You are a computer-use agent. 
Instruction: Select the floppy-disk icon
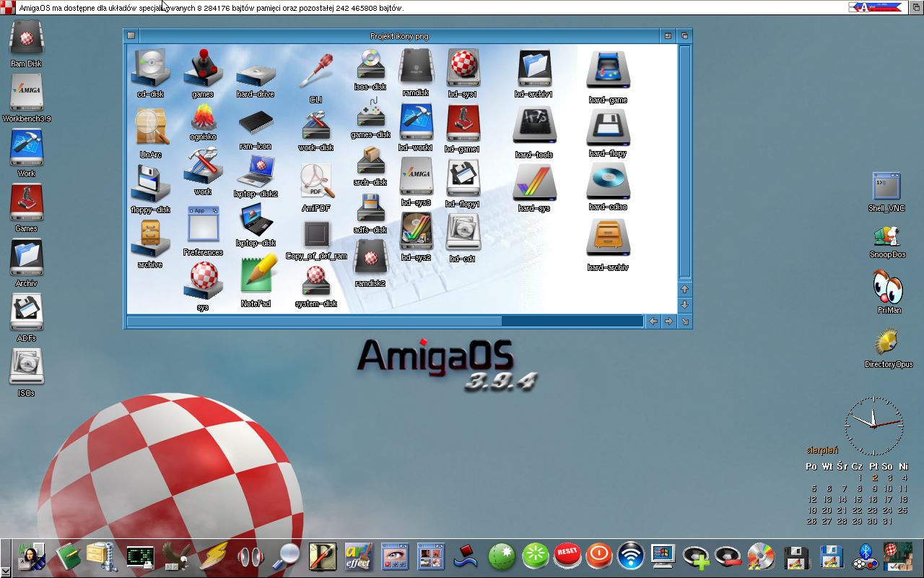(150, 184)
